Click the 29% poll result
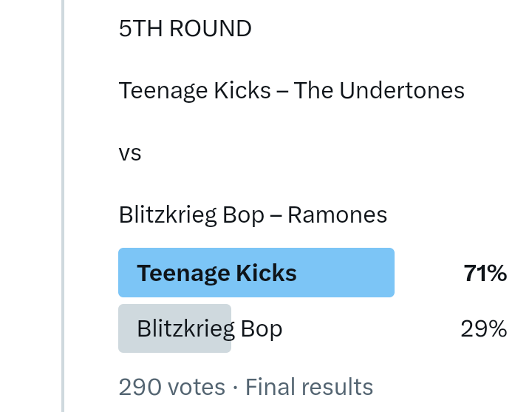 click(x=484, y=328)
